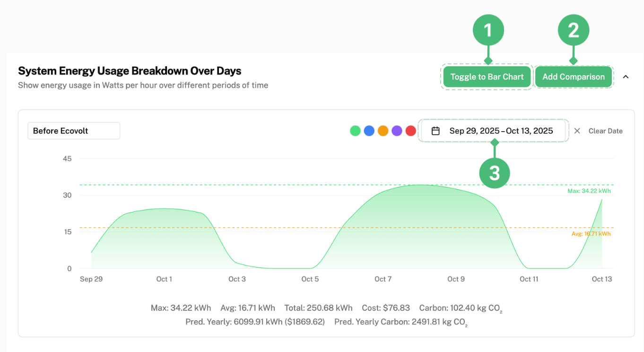Screen dimensions: 644x352
Task: Pick the orange color swatch
Action: pos(383,131)
